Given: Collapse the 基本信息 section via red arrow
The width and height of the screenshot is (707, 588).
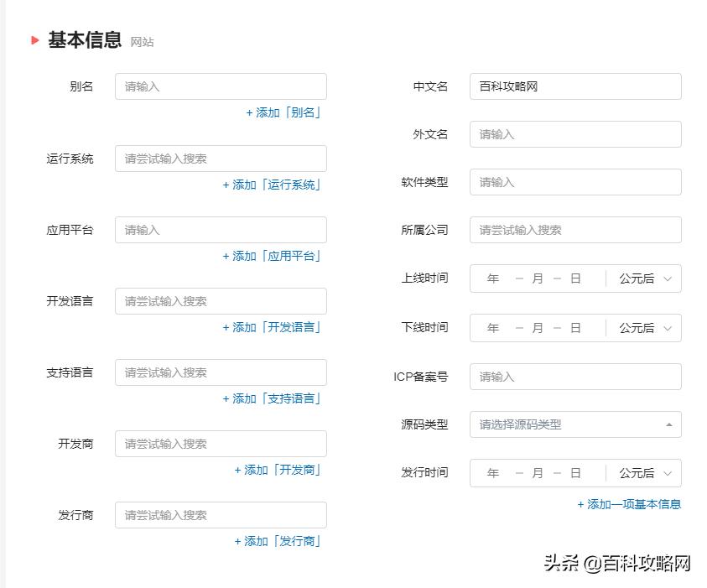Looking at the screenshot, I should 34,39.
